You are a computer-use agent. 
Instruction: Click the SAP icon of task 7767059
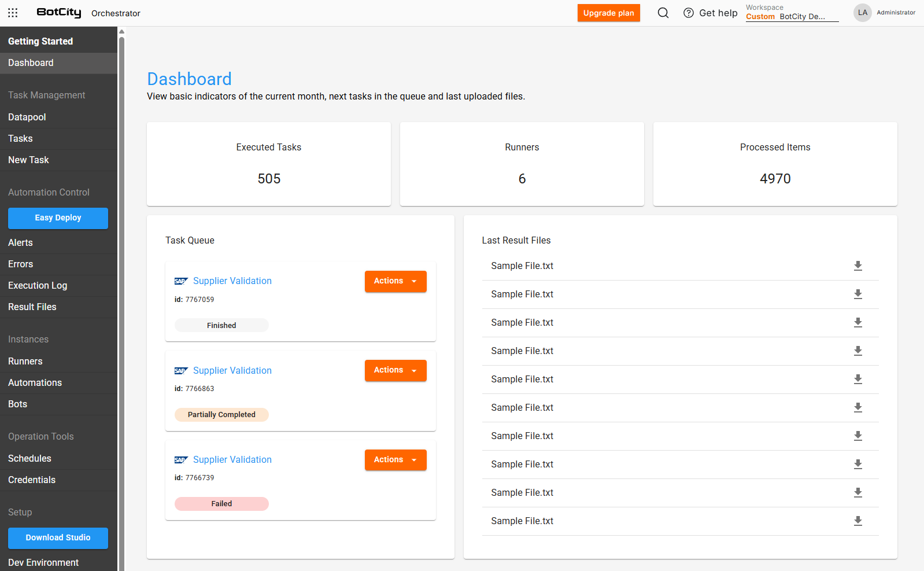(x=181, y=281)
